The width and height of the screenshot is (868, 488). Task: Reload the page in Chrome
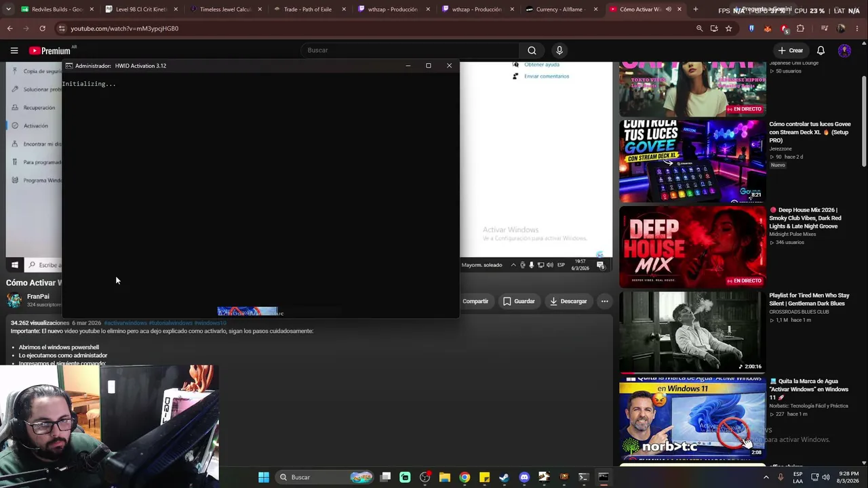pos(42,28)
